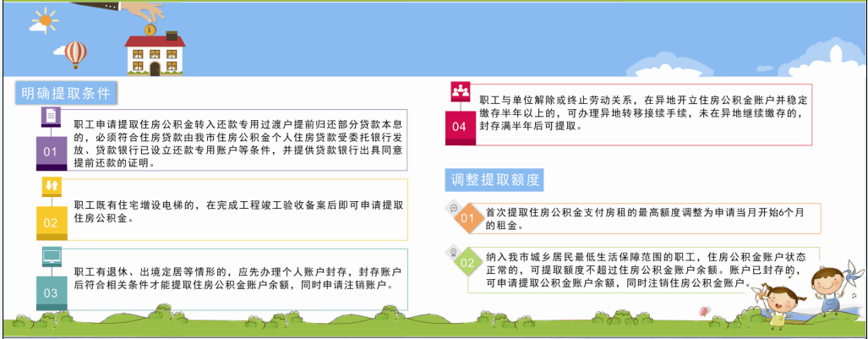Screen dimensions: 868x339
Task: Click the orange hexagon numbered 01
Action: 467,218
